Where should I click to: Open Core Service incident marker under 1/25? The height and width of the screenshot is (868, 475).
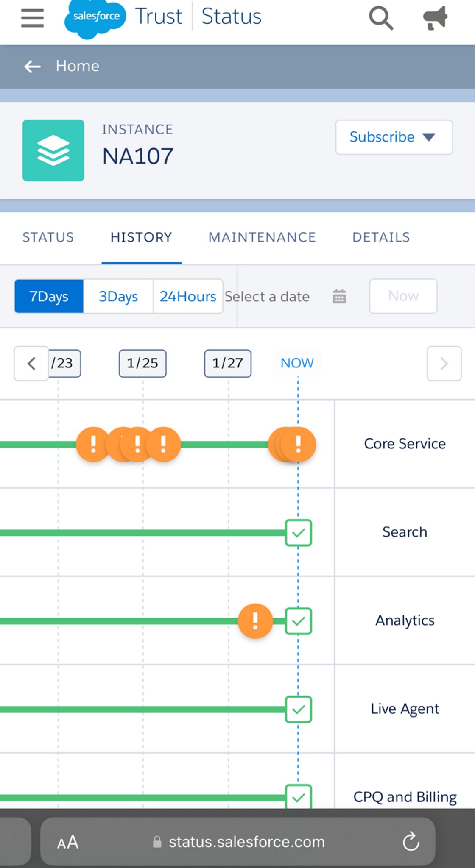coord(137,444)
